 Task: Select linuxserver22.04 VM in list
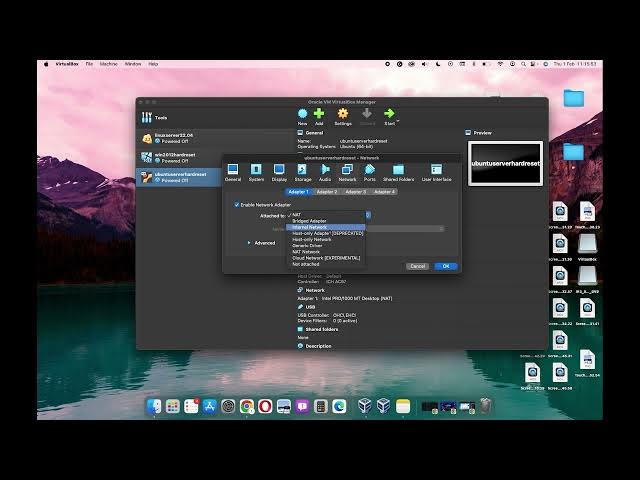(x=216, y=138)
